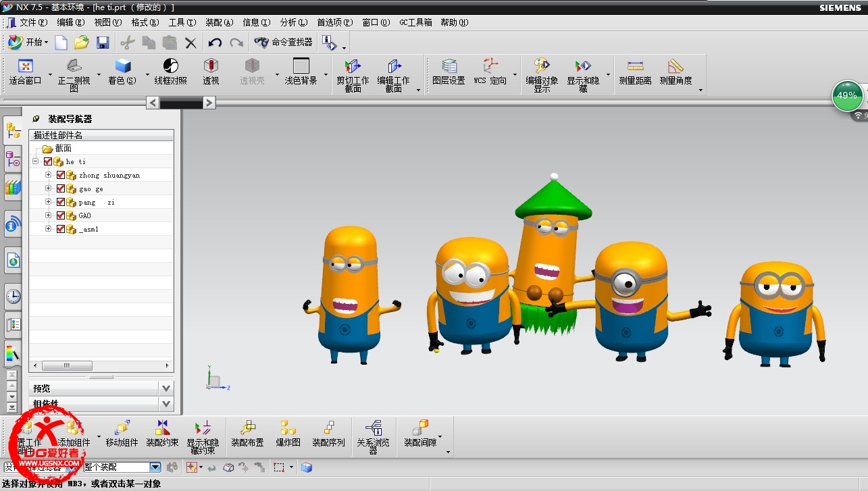
Task: Open the 帮助(H) menu
Action: (x=455, y=22)
